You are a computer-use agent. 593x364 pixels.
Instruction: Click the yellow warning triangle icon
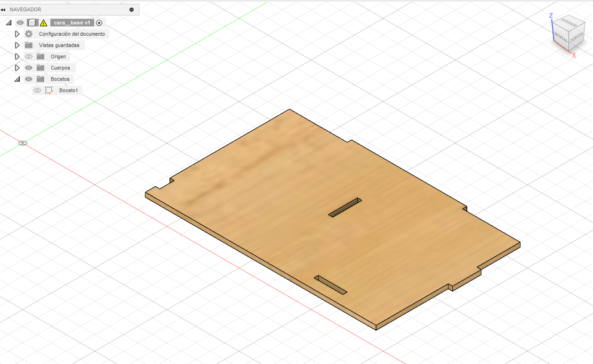(x=44, y=23)
